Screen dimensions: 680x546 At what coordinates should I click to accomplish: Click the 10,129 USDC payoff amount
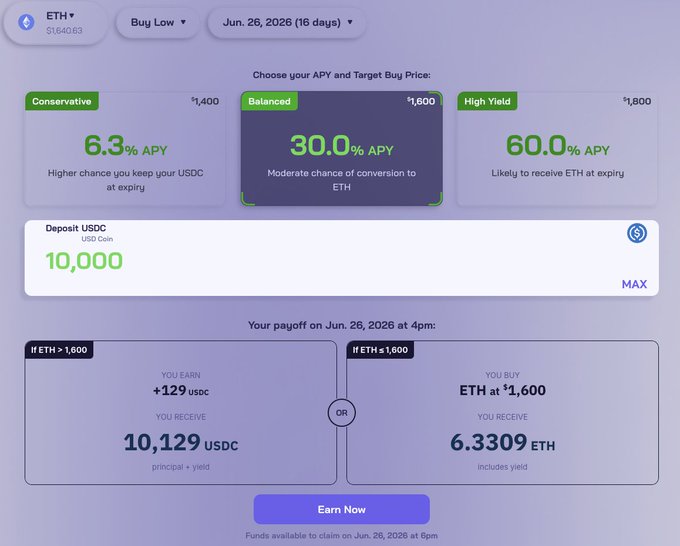click(181, 442)
